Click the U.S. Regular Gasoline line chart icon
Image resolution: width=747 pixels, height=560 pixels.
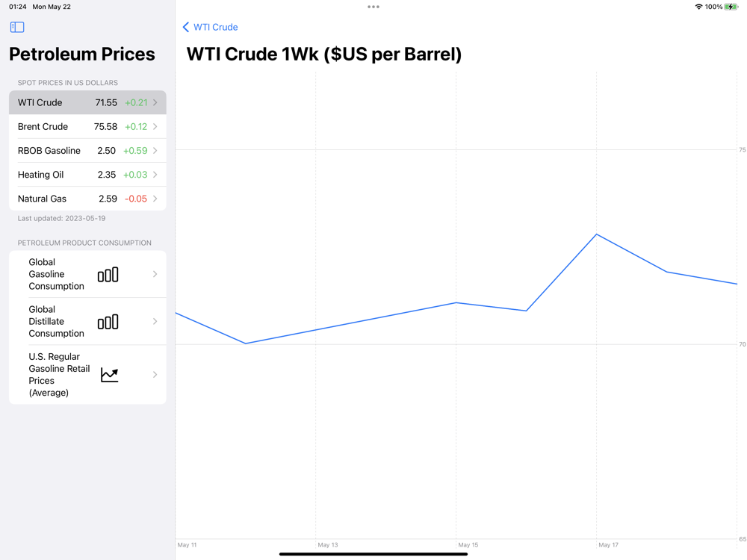click(109, 375)
